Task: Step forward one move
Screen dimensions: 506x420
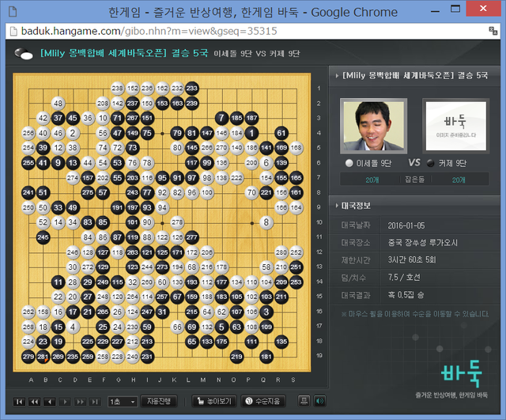Action: pyautogui.click(x=65, y=402)
